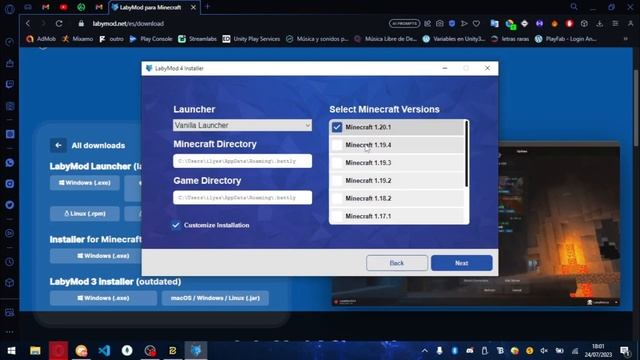The height and width of the screenshot is (360, 640).
Task: Open the browser downloads icon
Action: [600, 24]
